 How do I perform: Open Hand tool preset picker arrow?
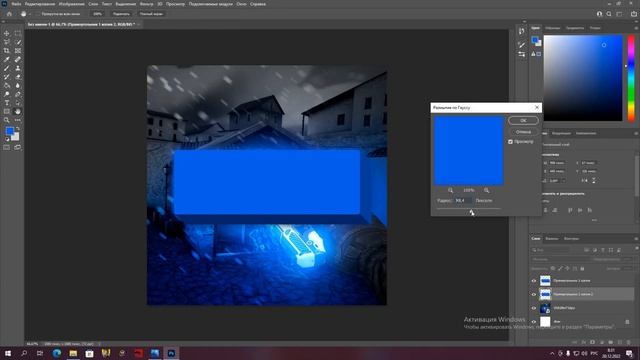click(x=29, y=14)
